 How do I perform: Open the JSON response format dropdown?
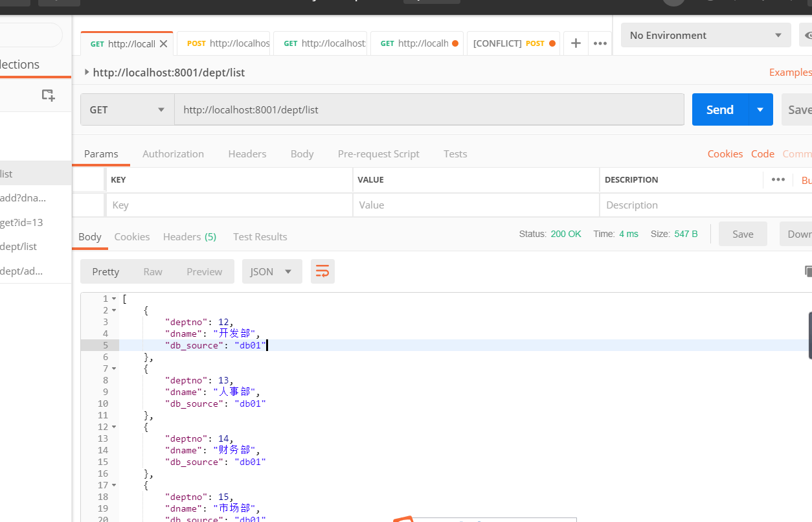[x=272, y=271]
